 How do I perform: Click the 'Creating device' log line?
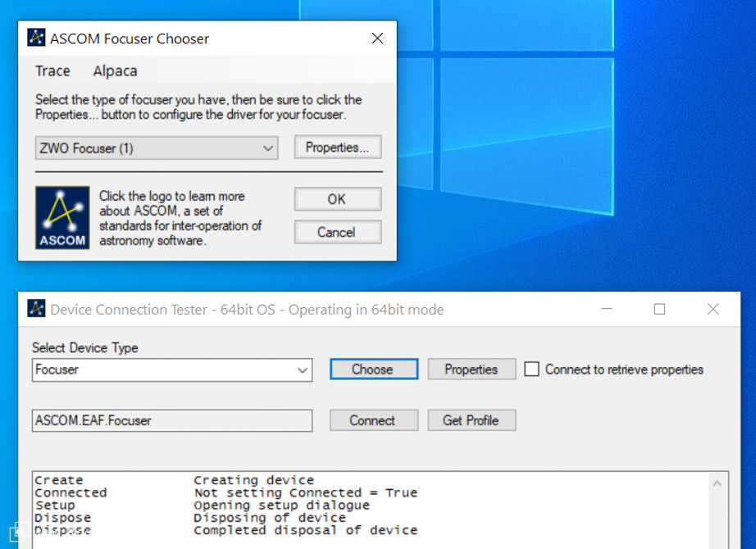click(x=253, y=480)
